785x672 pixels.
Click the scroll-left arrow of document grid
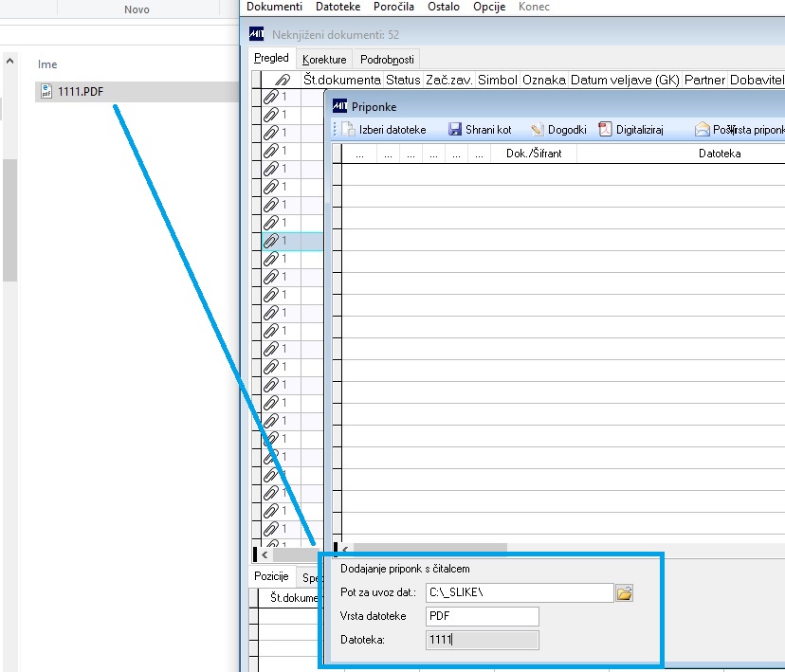[x=265, y=554]
